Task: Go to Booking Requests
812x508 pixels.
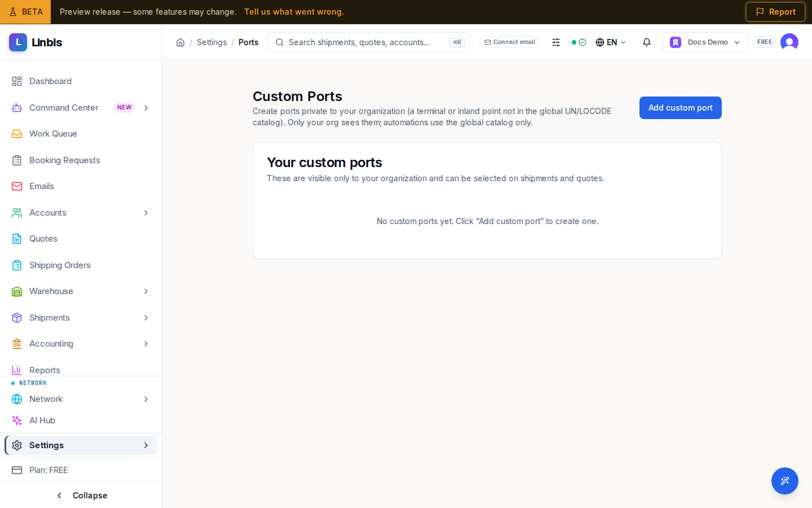Action: click(x=81, y=160)
